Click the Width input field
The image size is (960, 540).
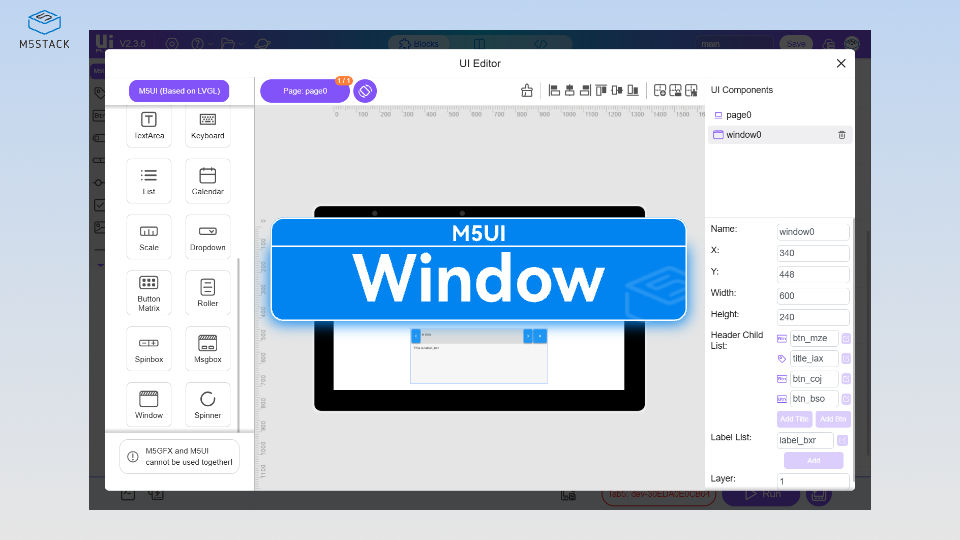[x=812, y=296]
